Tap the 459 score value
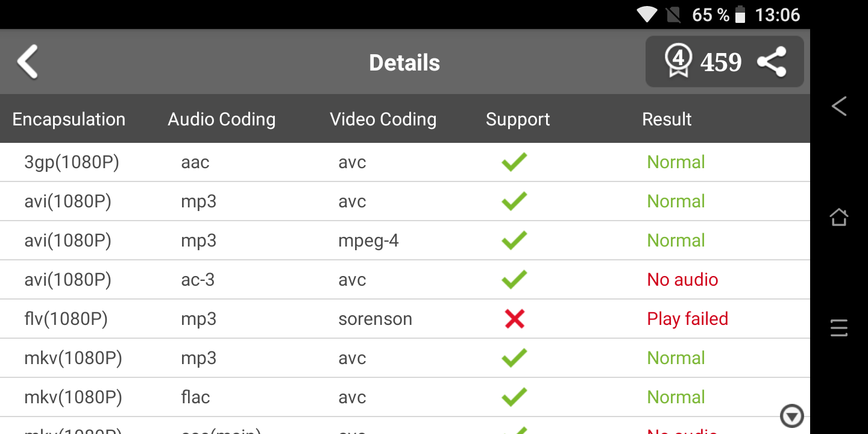This screenshot has height=434, width=868. 721,62
